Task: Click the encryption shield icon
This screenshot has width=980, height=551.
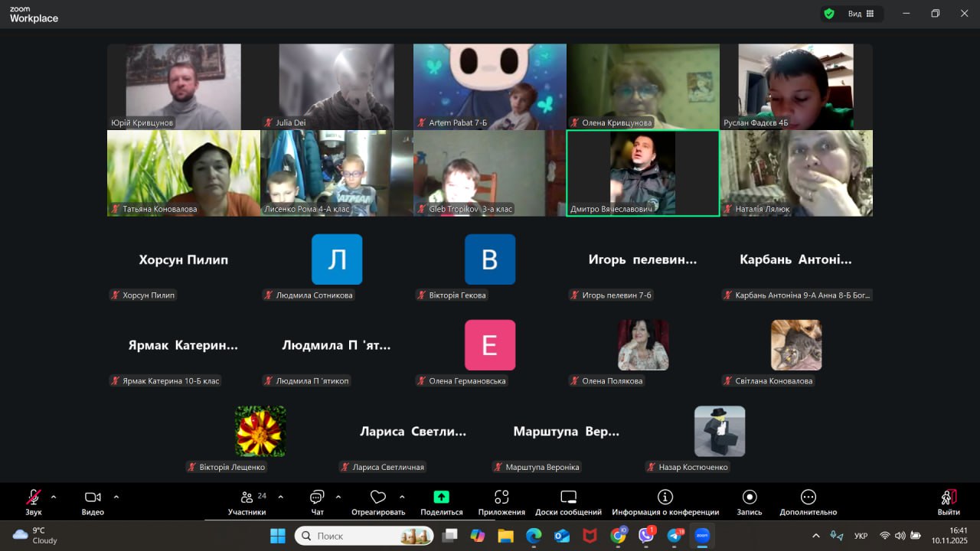Action: tap(828, 14)
